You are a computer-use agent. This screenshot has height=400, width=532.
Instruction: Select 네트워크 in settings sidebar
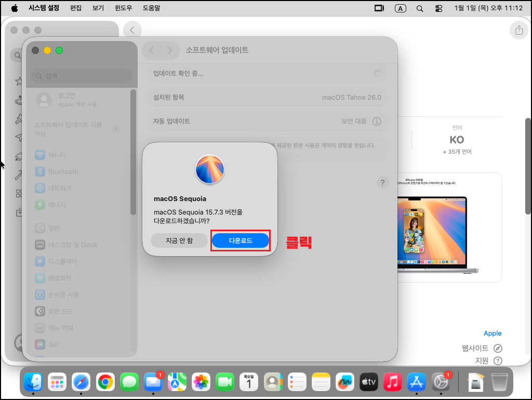(x=78, y=188)
